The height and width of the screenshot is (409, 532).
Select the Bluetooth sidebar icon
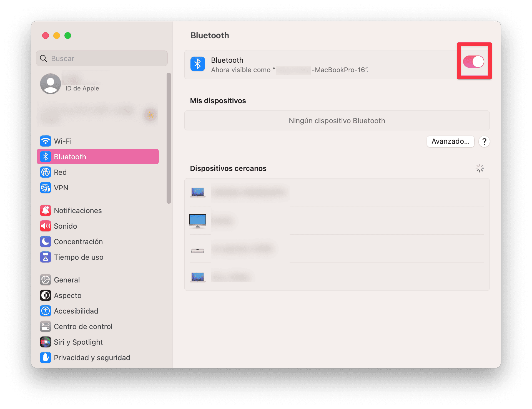coord(46,156)
